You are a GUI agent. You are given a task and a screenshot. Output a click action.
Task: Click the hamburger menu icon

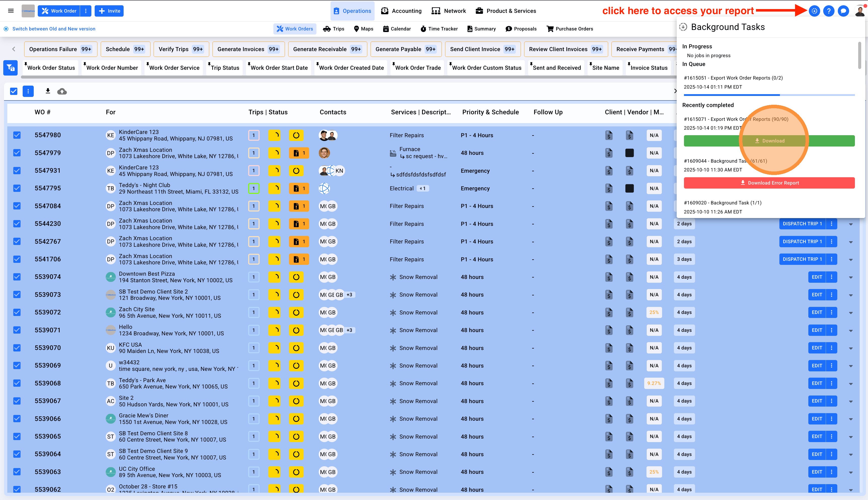11,11
